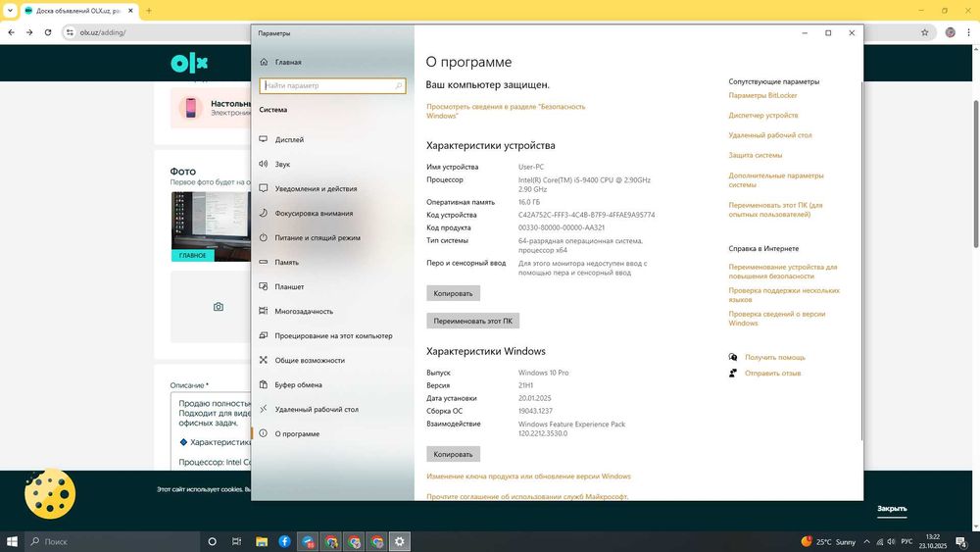Reload the olx.uz page
Viewport: 980px width, 552px height.
point(47,32)
